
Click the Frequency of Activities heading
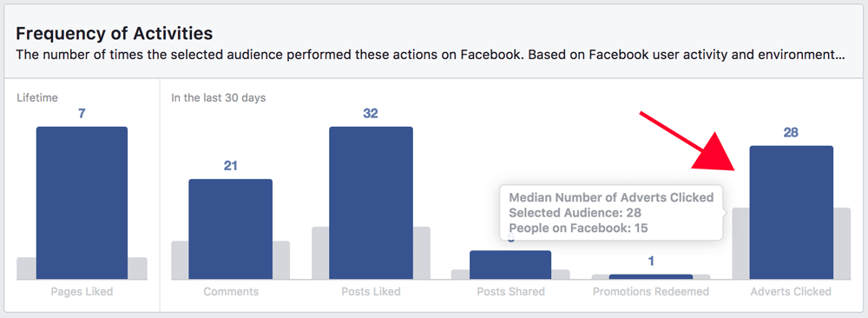[x=114, y=34]
